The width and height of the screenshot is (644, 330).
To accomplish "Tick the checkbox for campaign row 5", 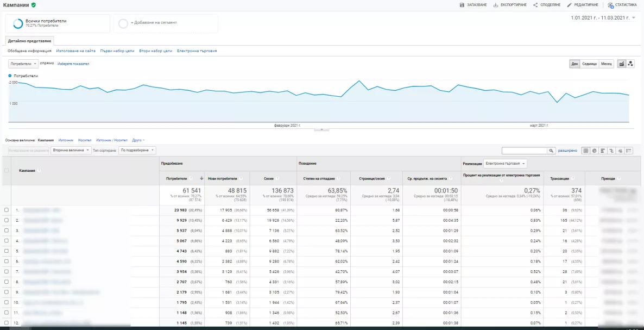I will (x=6, y=251).
